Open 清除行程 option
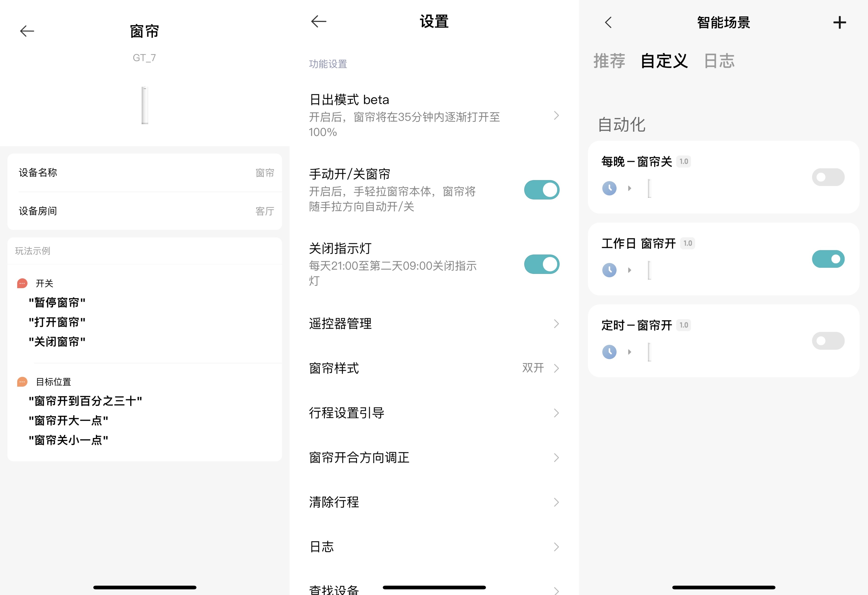868x595 pixels. point(433,502)
